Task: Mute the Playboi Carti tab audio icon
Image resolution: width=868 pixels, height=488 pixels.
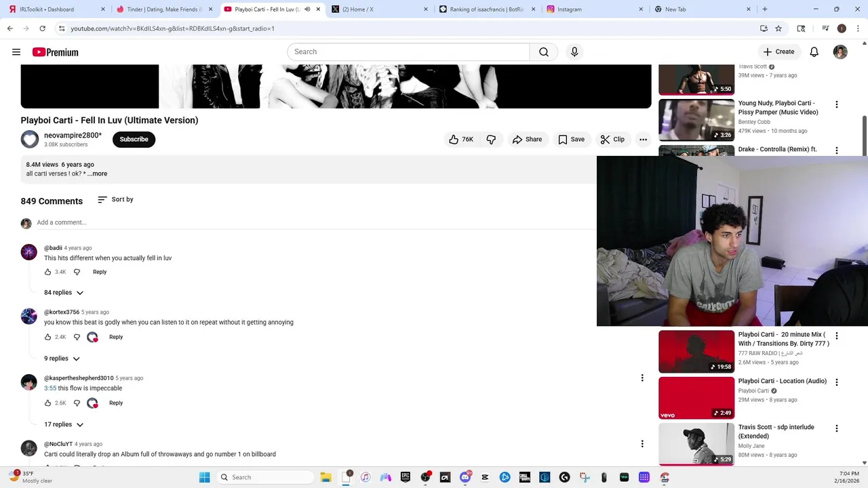Action: (307, 9)
